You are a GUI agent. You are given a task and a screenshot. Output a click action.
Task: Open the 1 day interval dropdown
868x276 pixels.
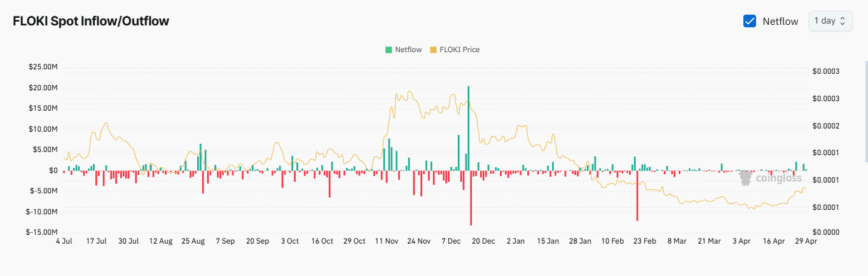[830, 21]
